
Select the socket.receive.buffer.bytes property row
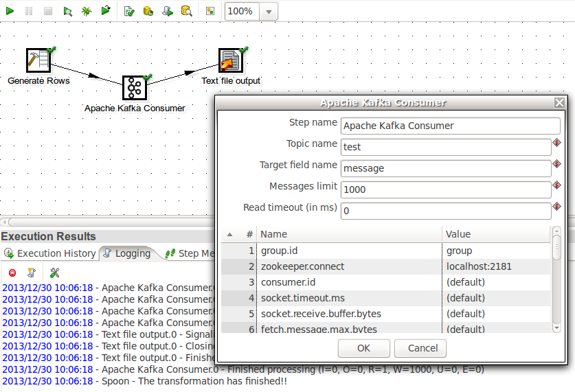386,314
